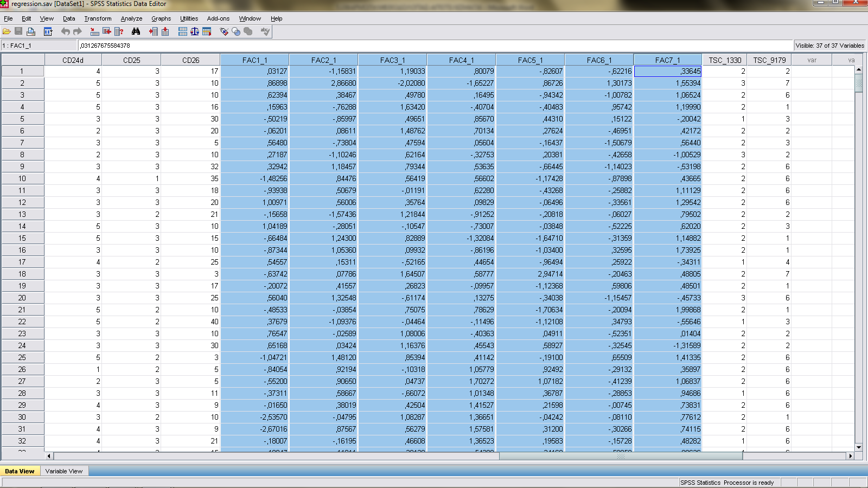The height and width of the screenshot is (488, 868).
Task: Click the Save file toolbar icon
Action: [x=18, y=31]
